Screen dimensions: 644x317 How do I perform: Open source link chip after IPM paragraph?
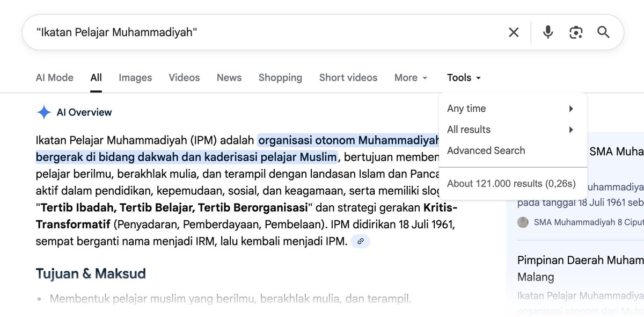pos(361,241)
